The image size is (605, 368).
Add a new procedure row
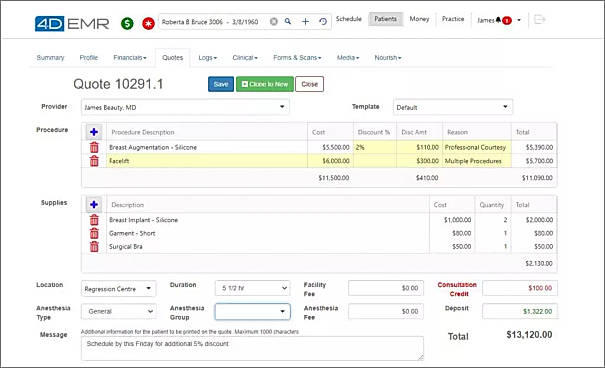click(94, 132)
